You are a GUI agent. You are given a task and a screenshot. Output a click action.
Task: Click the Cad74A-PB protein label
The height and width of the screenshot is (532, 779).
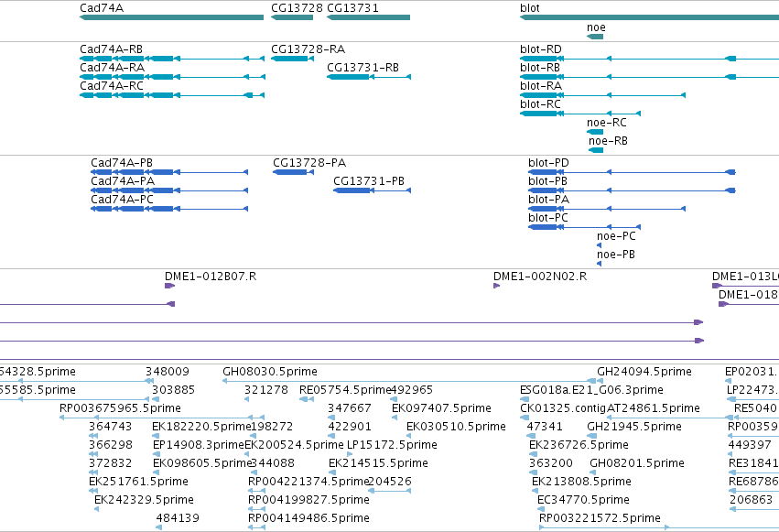point(122,163)
